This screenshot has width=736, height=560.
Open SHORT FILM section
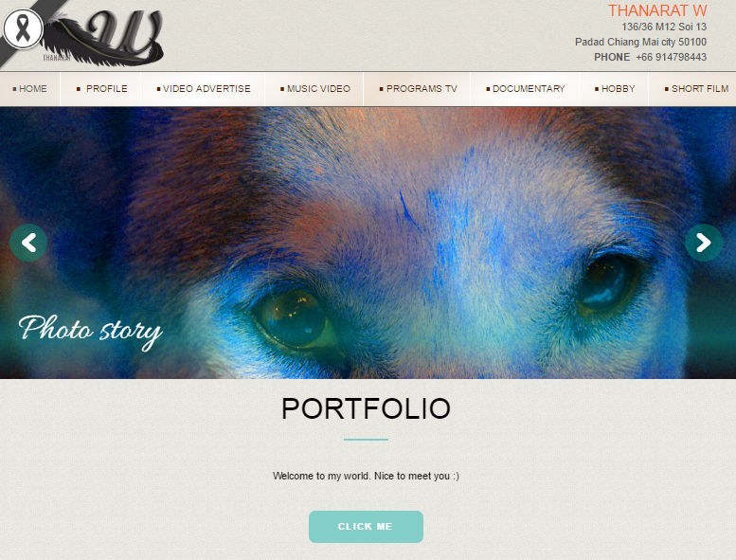[x=696, y=89]
